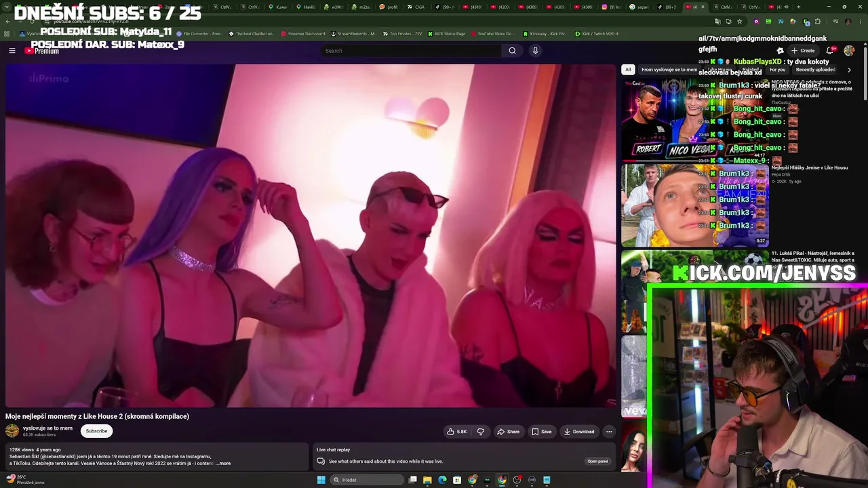Open the channel name 'vyslovuje se to mem'

click(x=47, y=428)
